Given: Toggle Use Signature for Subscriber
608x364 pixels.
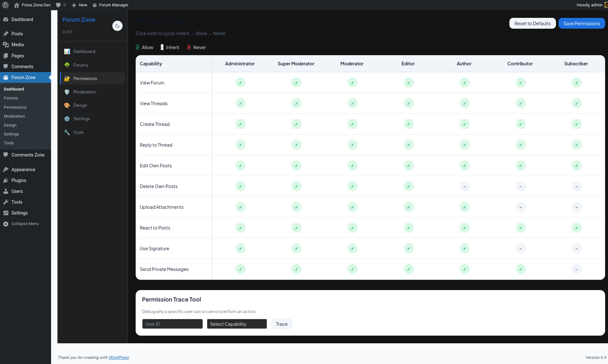Looking at the screenshot, I should 577,249.
